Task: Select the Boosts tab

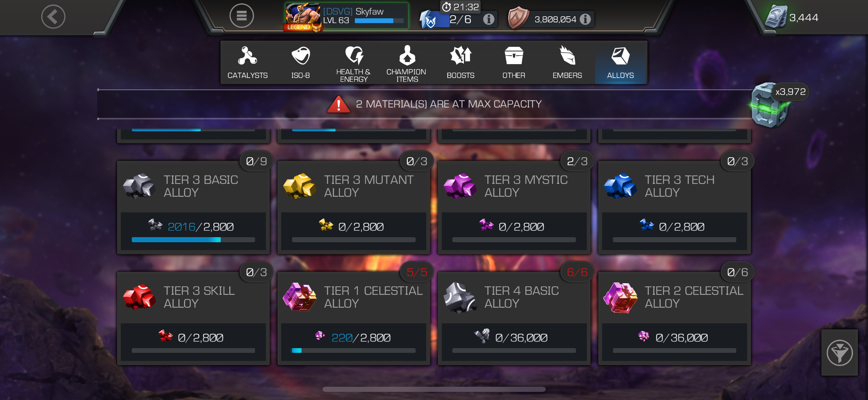Action: pyautogui.click(x=460, y=63)
